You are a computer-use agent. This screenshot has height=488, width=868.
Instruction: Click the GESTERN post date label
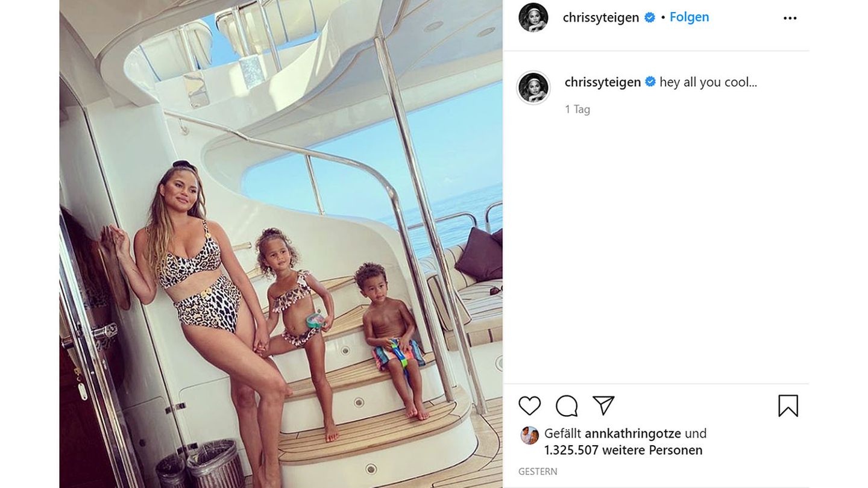point(538,472)
